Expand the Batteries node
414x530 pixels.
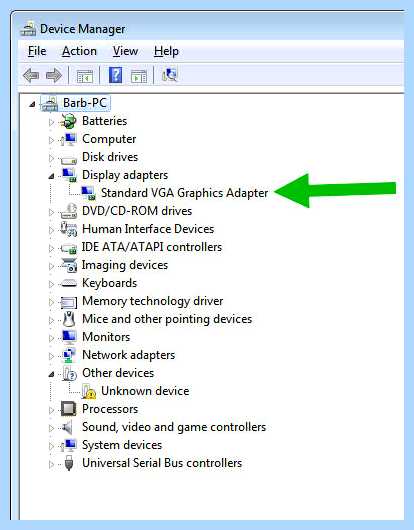pyautogui.click(x=51, y=122)
